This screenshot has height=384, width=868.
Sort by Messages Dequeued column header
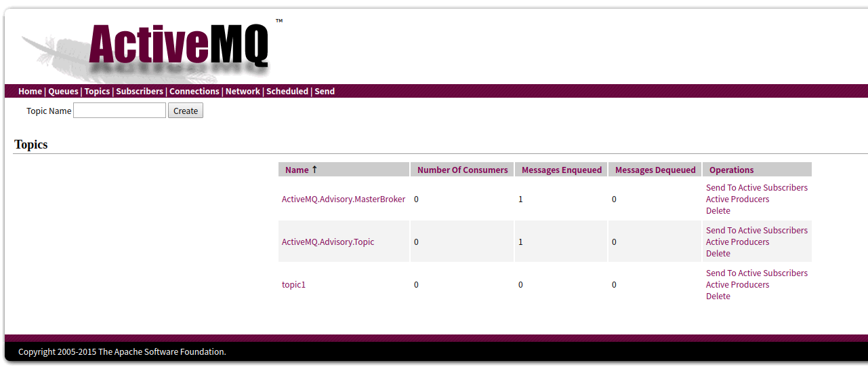pos(655,170)
